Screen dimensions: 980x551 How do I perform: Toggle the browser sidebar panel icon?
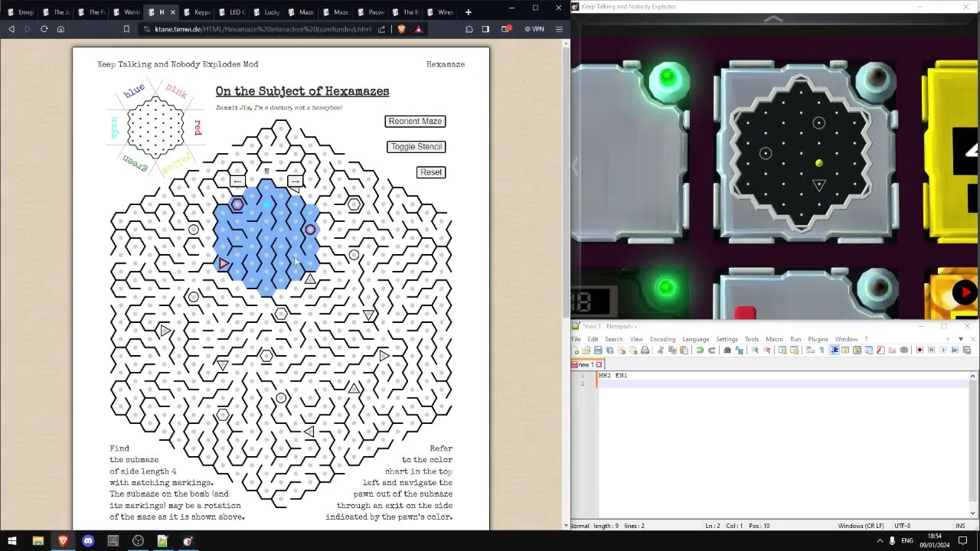(x=485, y=29)
